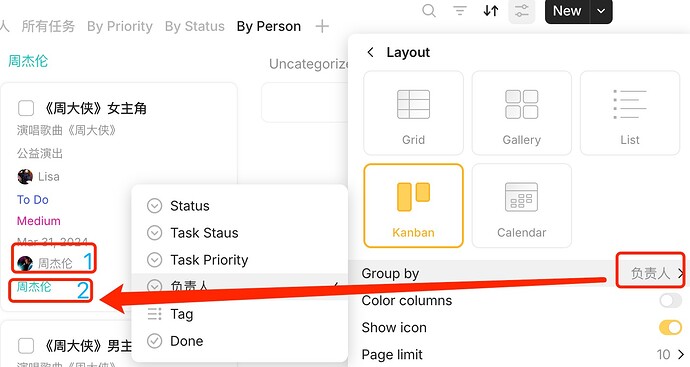Click the Uncategorized column header
The height and width of the screenshot is (367, 690).
pyautogui.click(x=309, y=64)
